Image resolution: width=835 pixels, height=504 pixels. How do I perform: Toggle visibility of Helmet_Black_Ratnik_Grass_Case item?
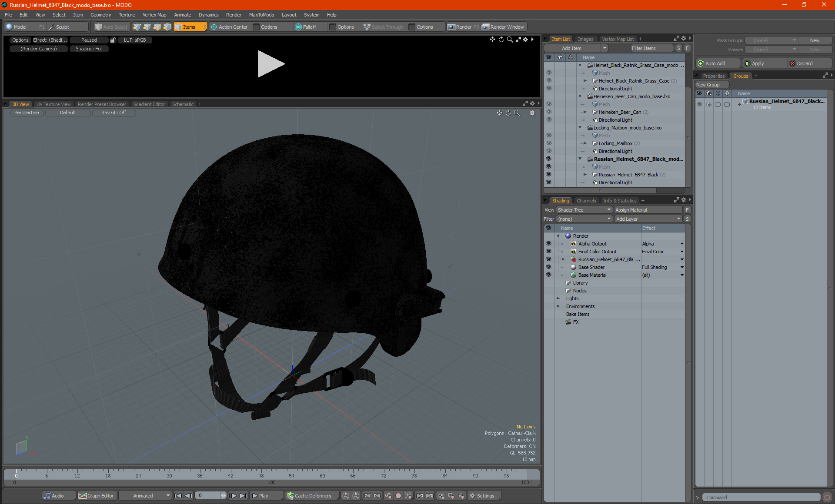pos(549,81)
